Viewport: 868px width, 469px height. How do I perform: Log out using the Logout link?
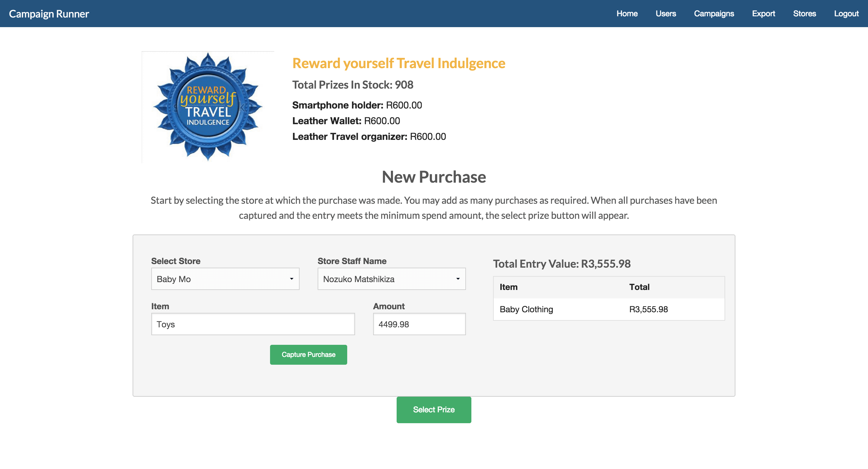click(846, 14)
